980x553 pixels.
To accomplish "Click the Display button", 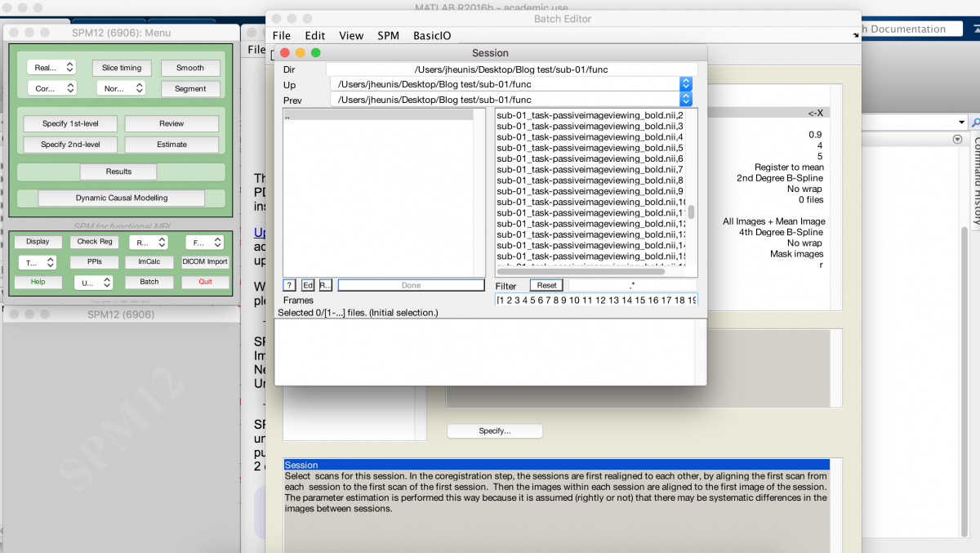I will point(38,242).
